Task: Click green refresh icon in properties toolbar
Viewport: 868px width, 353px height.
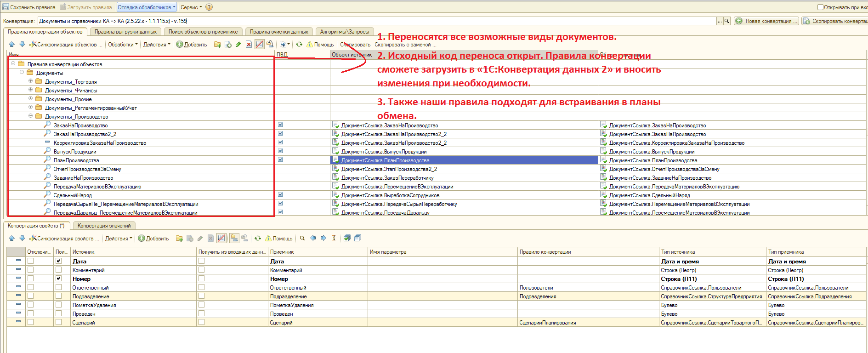Action: (258, 238)
